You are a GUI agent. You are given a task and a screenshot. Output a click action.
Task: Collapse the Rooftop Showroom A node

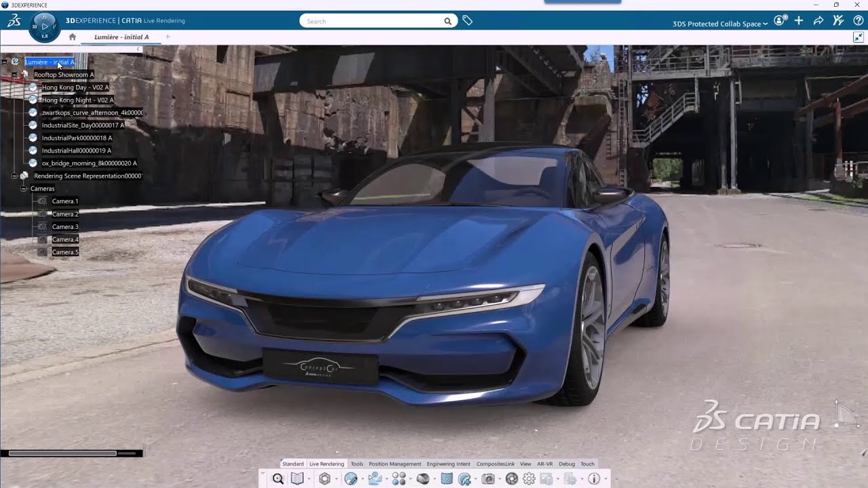[x=14, y=75]
